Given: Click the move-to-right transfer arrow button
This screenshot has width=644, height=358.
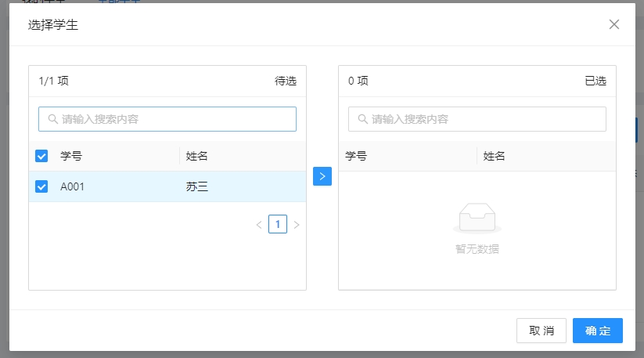Looking at the screenshot, I should [x=322, y=176].
